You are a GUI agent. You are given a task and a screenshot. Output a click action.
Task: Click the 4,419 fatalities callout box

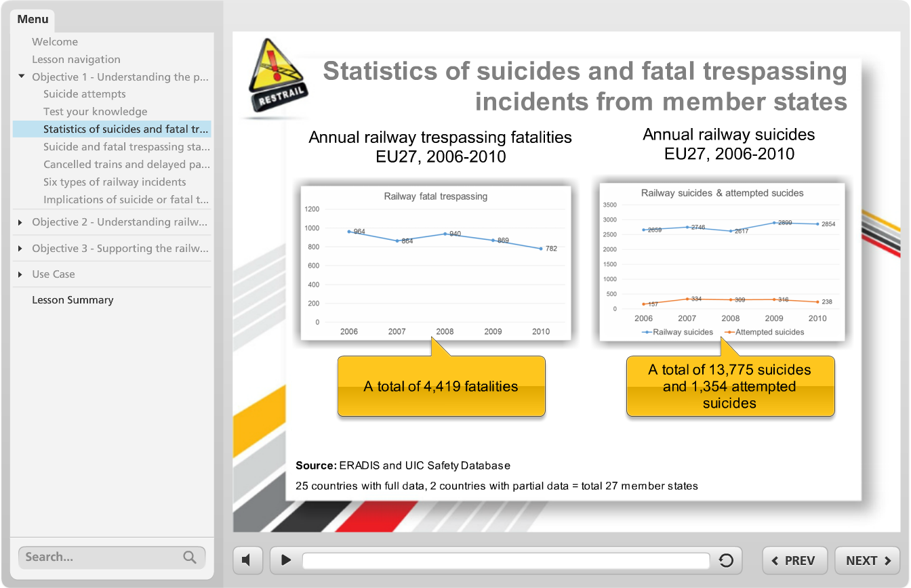pyautogui.click(x=441, y=386)
